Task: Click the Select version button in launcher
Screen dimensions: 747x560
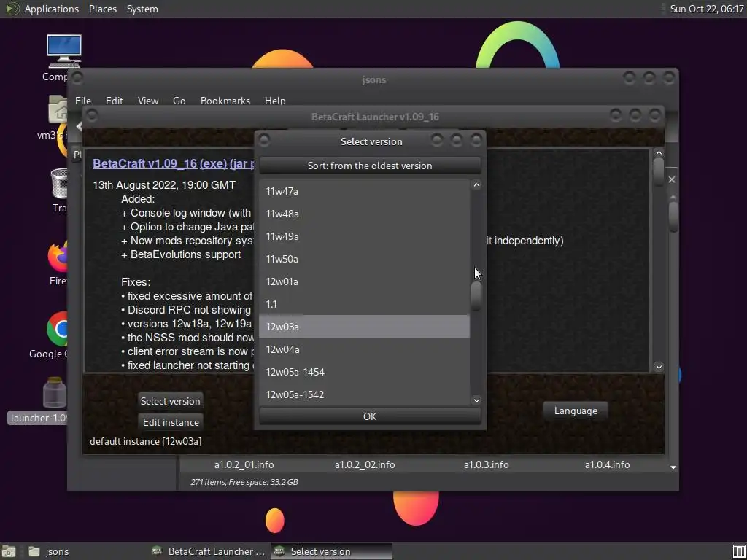Action: [170, 401]
